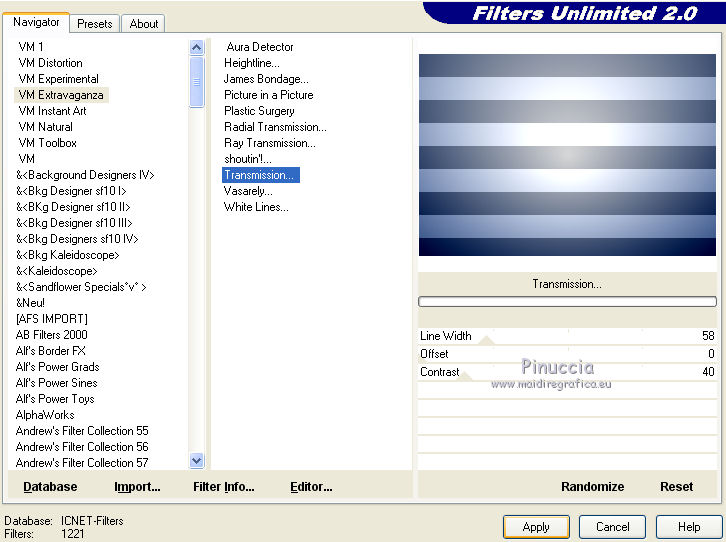This screenshot has height=542, width=726.
Task: Click Import... button
Action: click(137, 487)
